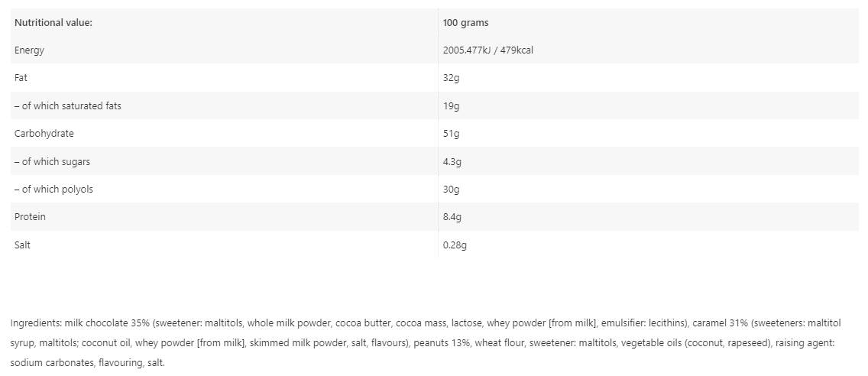Viewport: 868px width, 376px height.
Task: Select the 8.4g protein value
Action: pos(452,217)
